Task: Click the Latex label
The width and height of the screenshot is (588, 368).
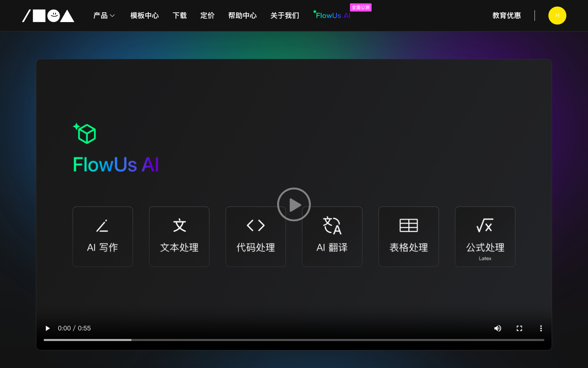Action: pyautogui.click(x=485, y=258)
